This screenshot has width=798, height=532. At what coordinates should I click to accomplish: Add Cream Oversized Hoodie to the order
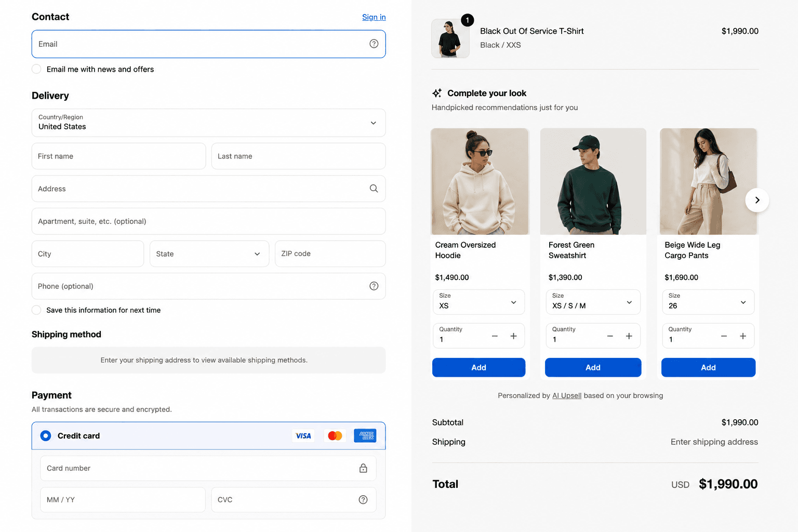coord(478,367)
